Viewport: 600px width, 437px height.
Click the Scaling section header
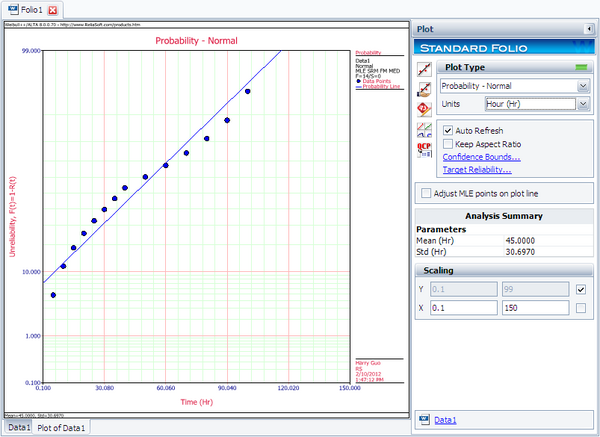(504, 270)
